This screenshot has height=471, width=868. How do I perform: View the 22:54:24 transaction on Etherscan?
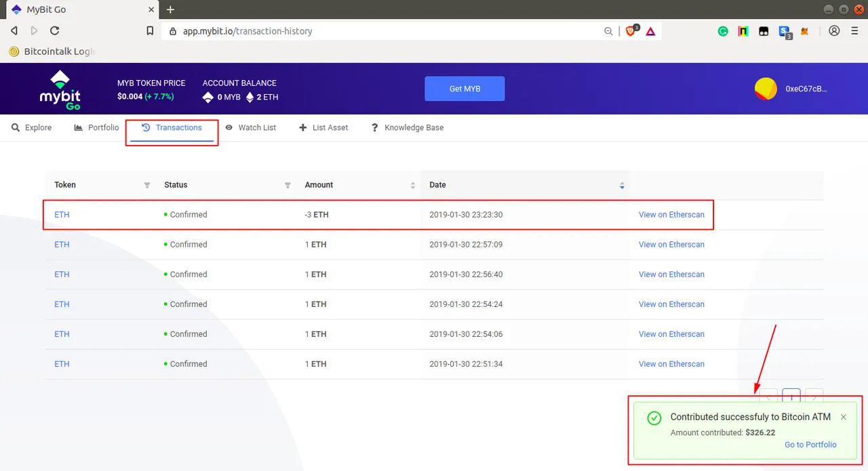click(671, 304)
